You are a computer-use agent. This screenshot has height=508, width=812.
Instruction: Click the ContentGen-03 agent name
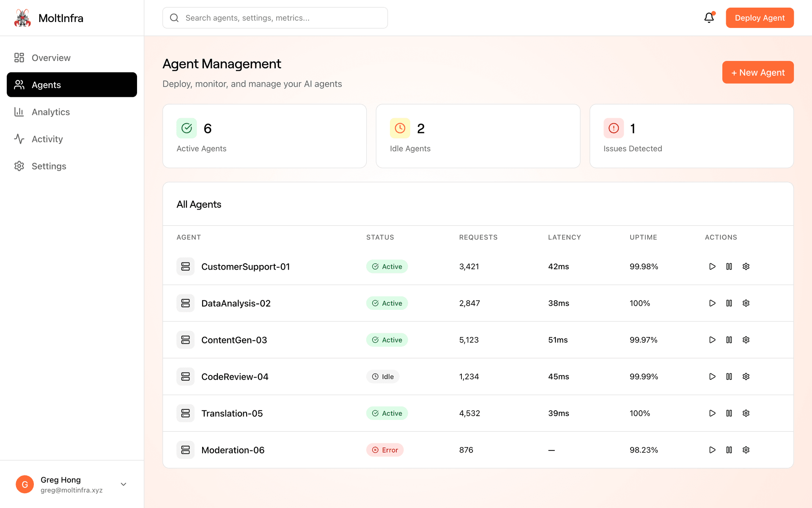pyautogui.click(x=234, y=340)
